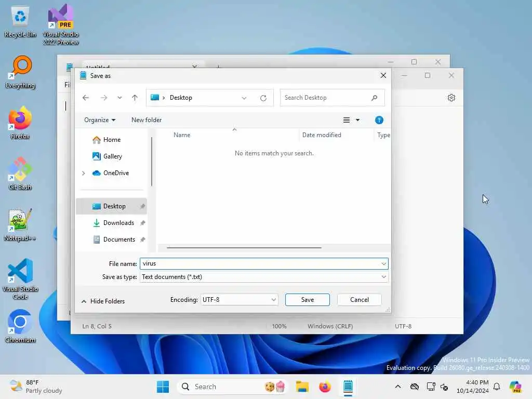This screenshot has width=532, height=399.
Task: Open recent locations chevron
Action: point(119,98)
